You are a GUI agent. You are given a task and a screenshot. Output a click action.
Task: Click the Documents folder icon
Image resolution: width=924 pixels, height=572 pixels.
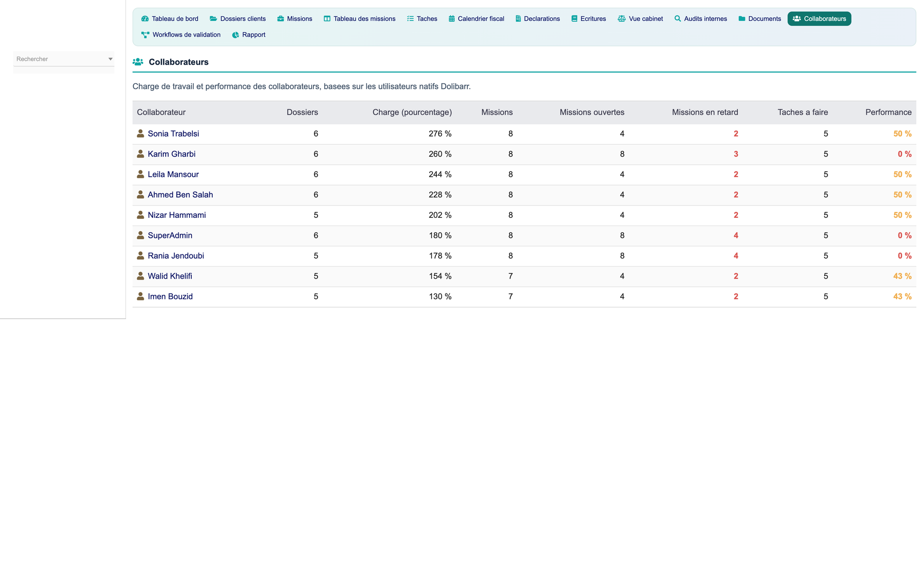point(742,19)
